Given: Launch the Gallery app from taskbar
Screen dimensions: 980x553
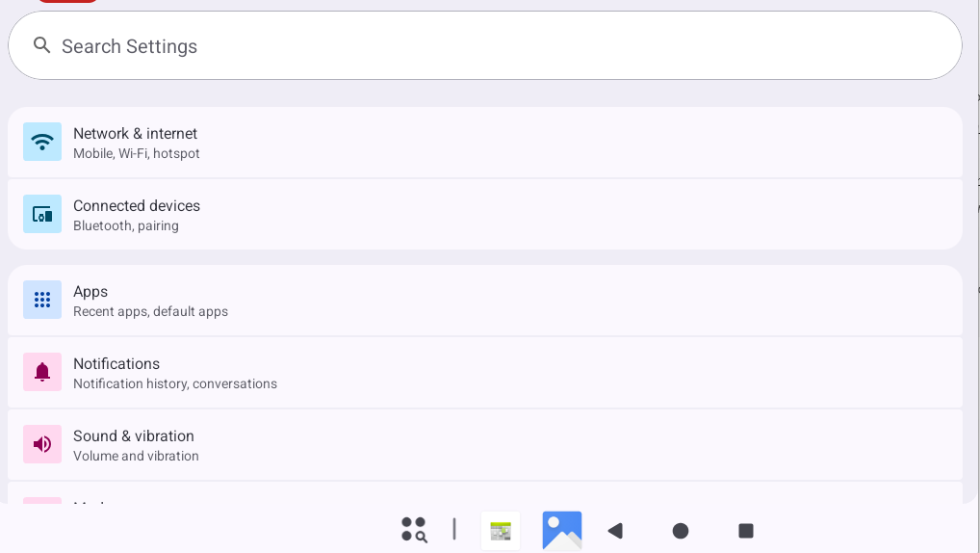Looking at the screenshot, I should (562, 531).
